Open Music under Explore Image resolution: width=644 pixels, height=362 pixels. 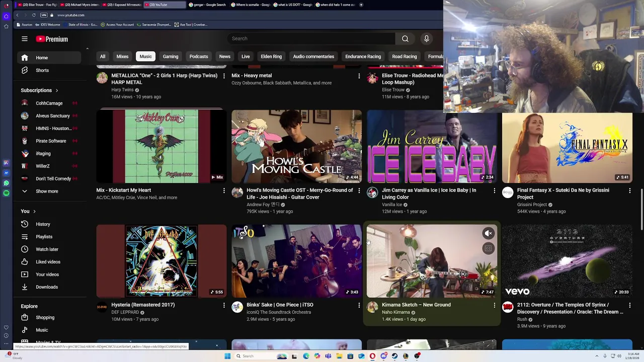point(49,330)
